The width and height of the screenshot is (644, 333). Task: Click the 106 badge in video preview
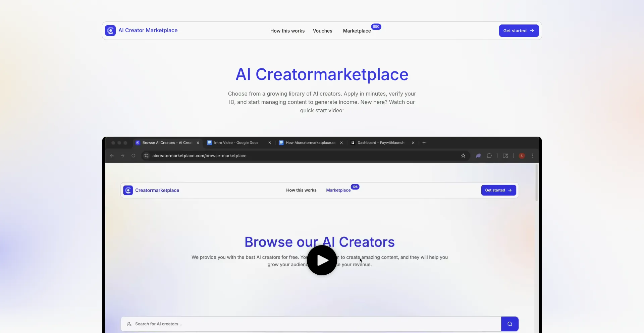coord(355,187)
